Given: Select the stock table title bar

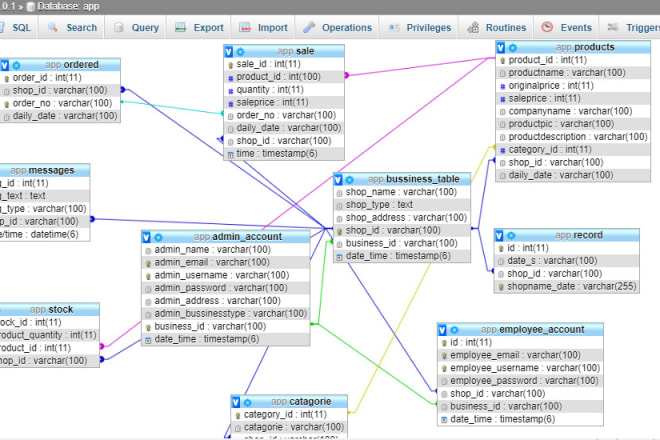Looking at the screenshot, I should click(49, 309).
